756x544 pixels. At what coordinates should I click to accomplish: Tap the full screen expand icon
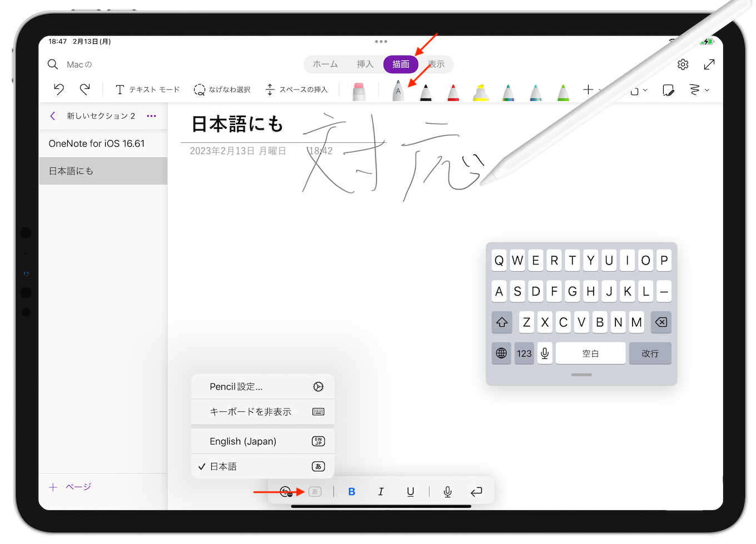tap(709, 64)
